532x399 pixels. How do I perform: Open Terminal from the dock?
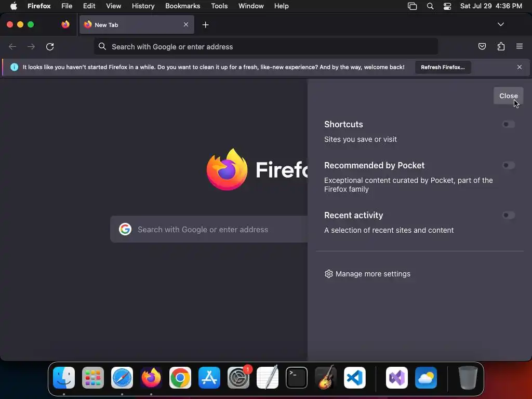[x=297, y=378]
